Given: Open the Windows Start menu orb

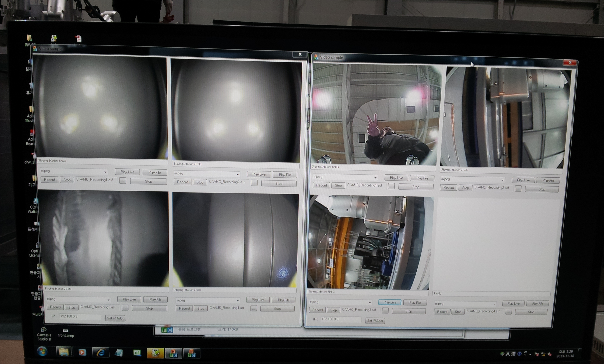Looking at the screenshot, I should point(42,351).
